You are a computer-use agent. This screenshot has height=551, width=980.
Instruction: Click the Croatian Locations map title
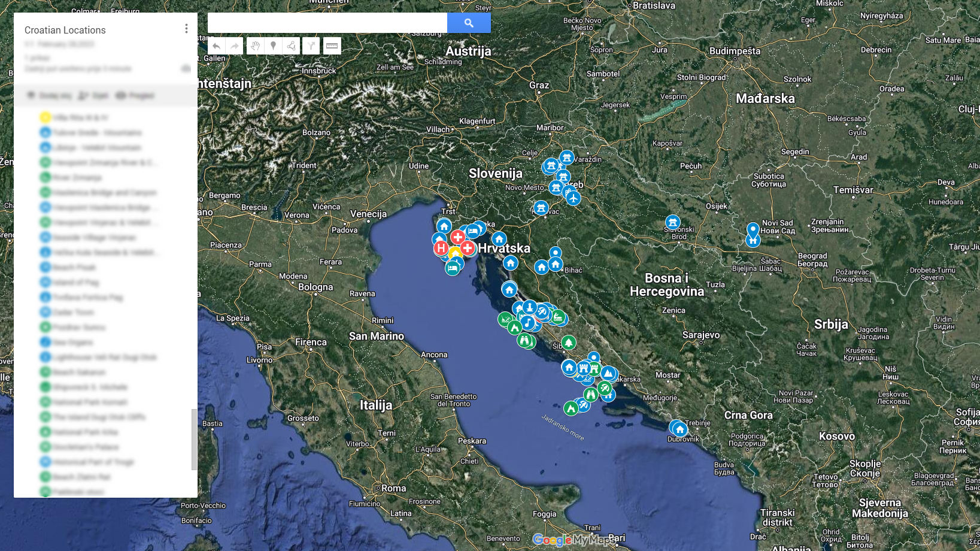pos(65,30)
